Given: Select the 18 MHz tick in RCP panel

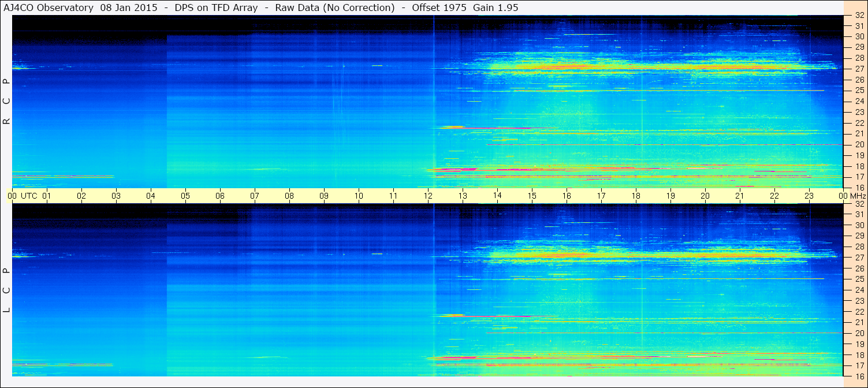Looking at the screenshot, I should coord(859,166).
